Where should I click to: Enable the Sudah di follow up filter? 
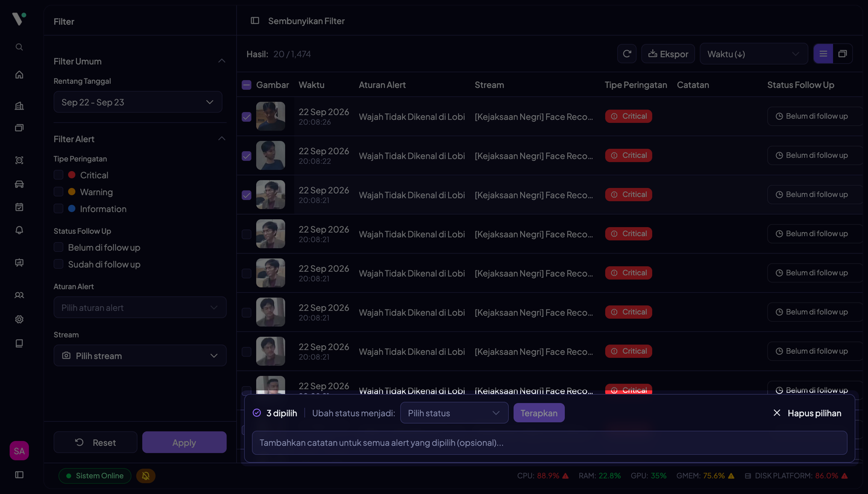58,264
